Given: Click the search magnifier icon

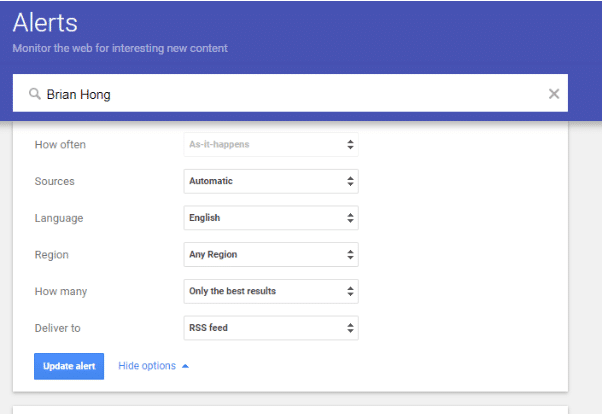Looking at the screenshot, I should pos(35,94).
